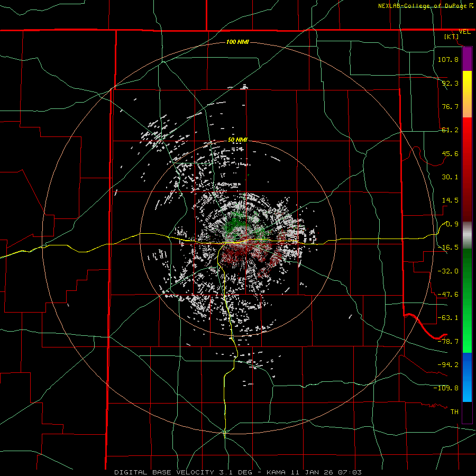Click the KAMA 11 JAN 26 07:03 timestamp

pyautogui.click(x=314, y=472)
